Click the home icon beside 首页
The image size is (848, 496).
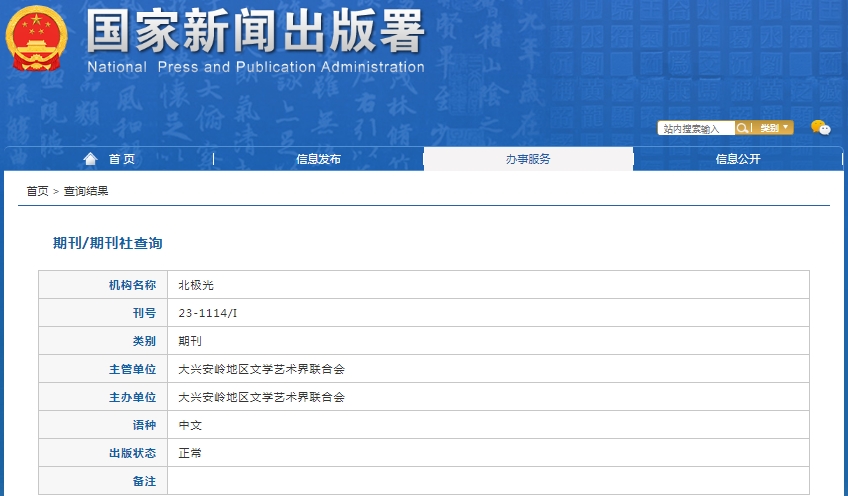[x=91, y=159]
